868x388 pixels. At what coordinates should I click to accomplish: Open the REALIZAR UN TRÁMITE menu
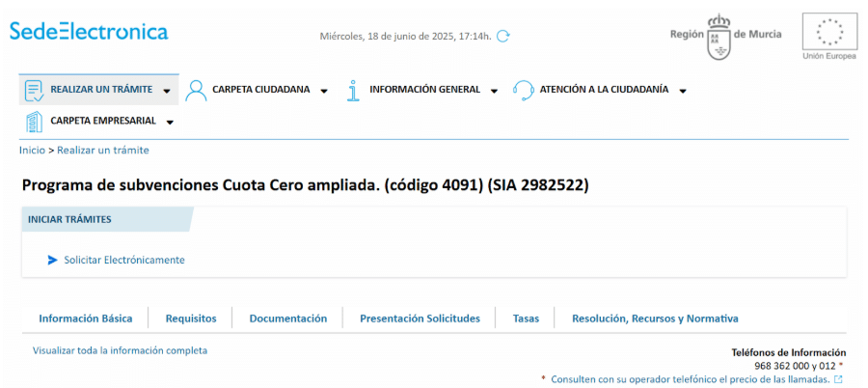(x=99, y=90)
